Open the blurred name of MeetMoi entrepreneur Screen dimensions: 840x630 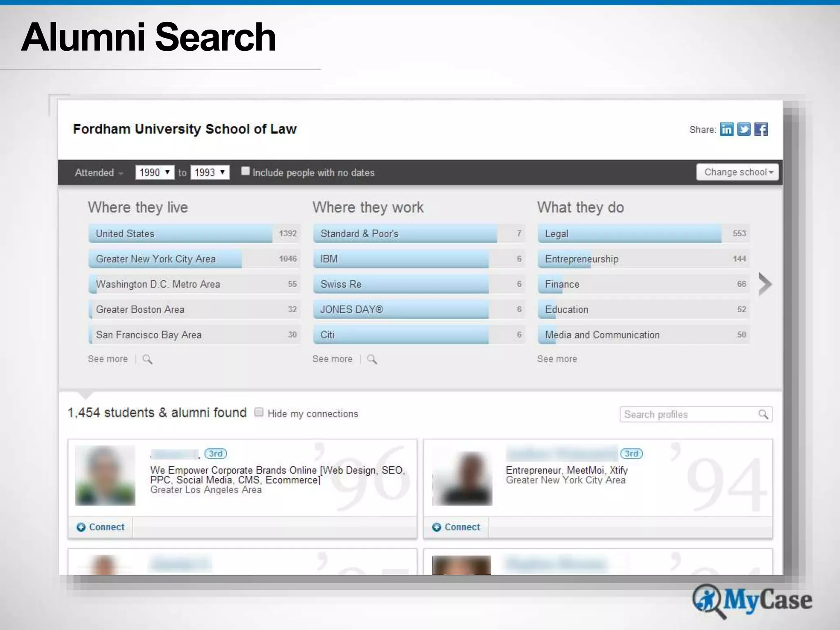coord(562,453)
